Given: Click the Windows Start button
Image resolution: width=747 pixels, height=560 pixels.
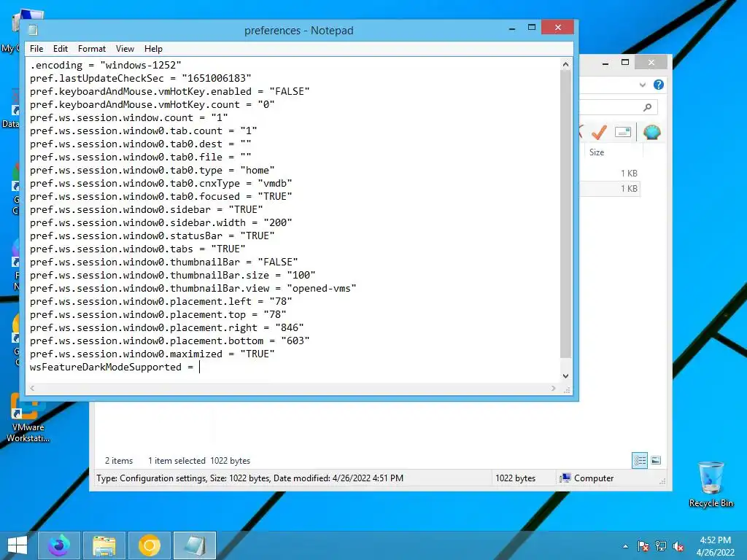Looking at the screenshot, I should click(18, 545).
